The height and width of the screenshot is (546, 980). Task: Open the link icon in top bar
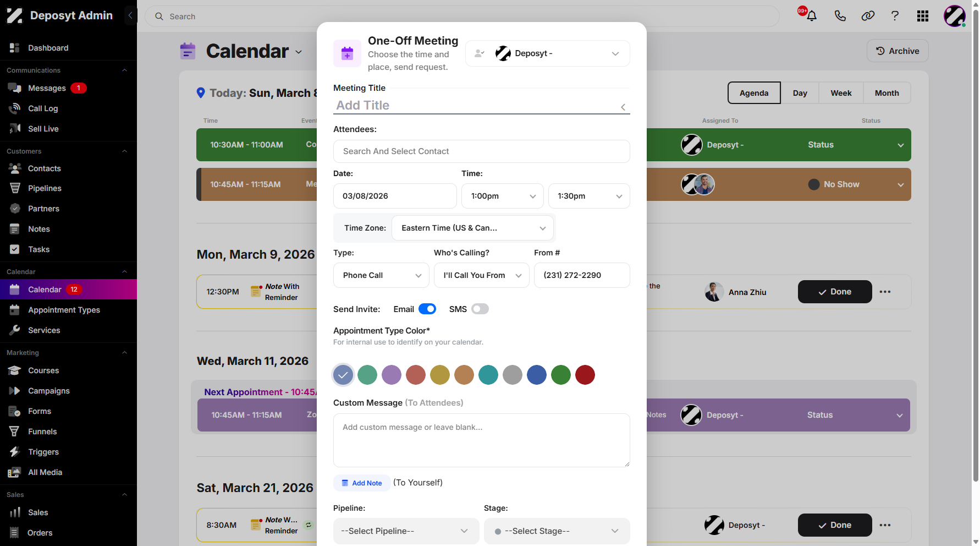pyautogui.click(x=868, y=16)
